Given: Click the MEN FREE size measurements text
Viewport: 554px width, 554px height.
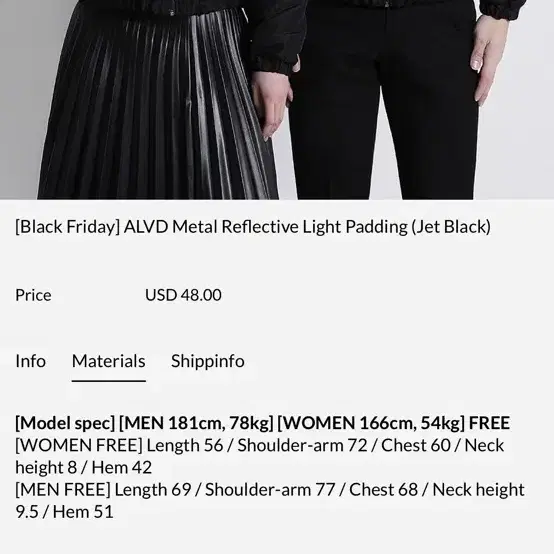Looking at the screenshot, I should point(270,501).
